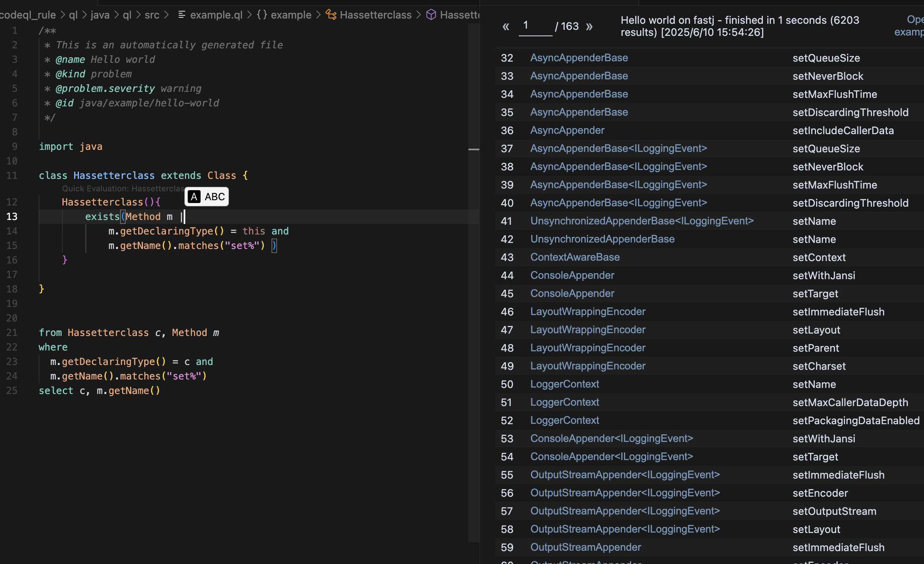This screenshot has height=564, width=924.
Task: Open src breadcrumb segment
Action: (x=152, y=15)
